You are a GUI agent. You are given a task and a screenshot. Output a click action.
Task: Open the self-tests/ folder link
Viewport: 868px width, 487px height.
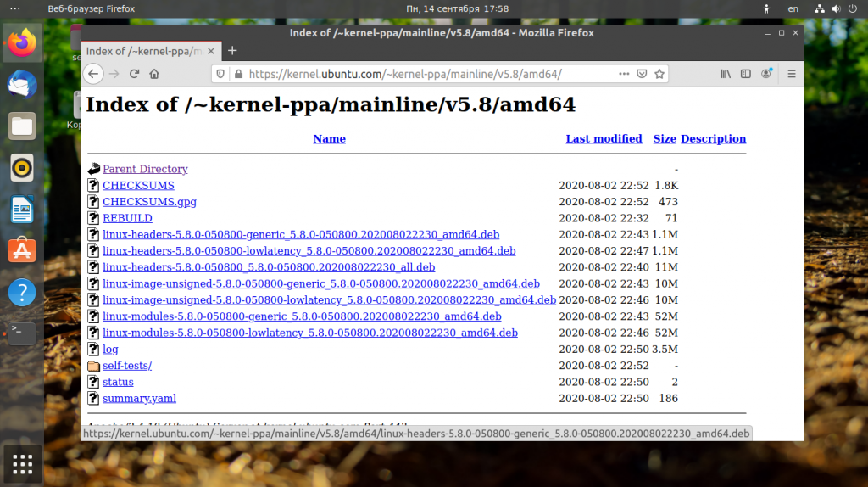[x=127, y=366]
